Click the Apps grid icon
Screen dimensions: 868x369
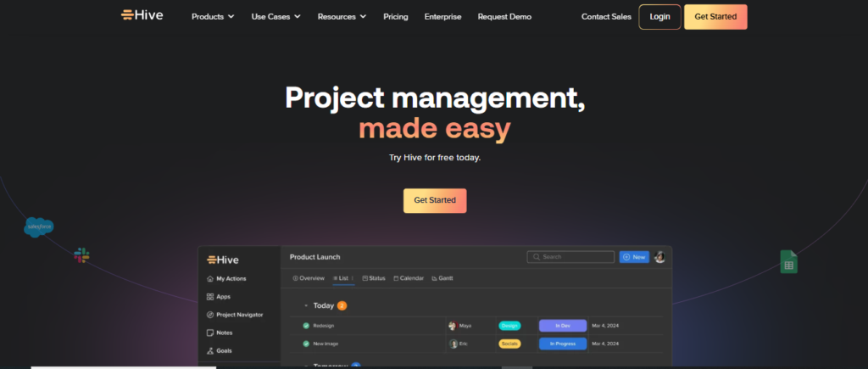coord(210,296)
